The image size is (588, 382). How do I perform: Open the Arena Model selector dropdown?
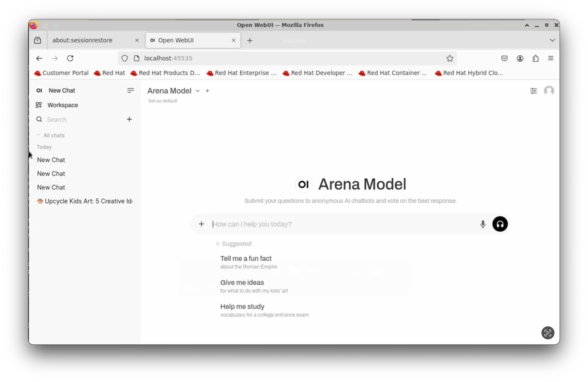click(x=198, y=91)
